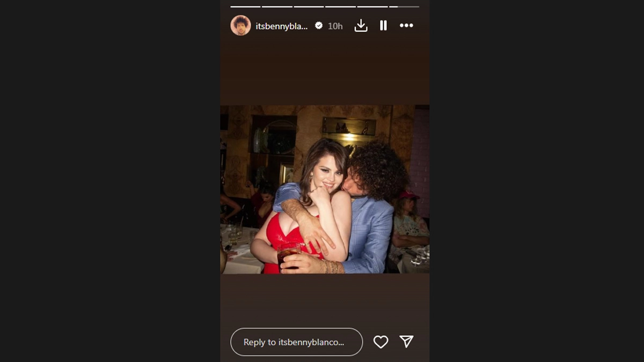This screenshot has width=644, height=362.
Task: Open the itsbennyblanco profile avatar
Action: tap(240, 25)
